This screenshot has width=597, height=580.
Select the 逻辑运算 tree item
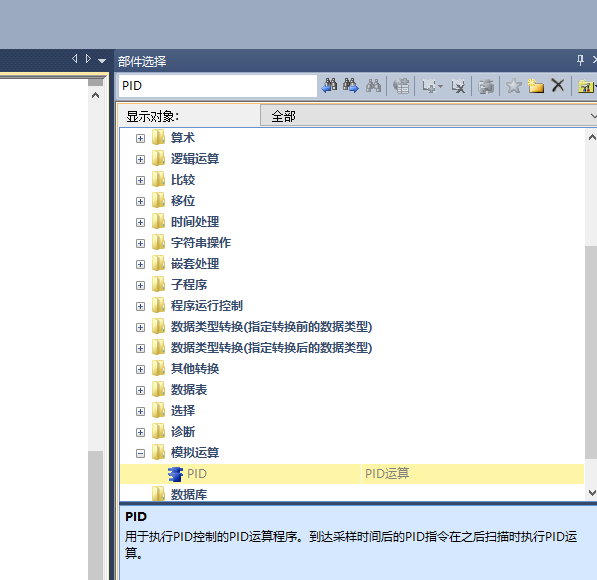195,159
